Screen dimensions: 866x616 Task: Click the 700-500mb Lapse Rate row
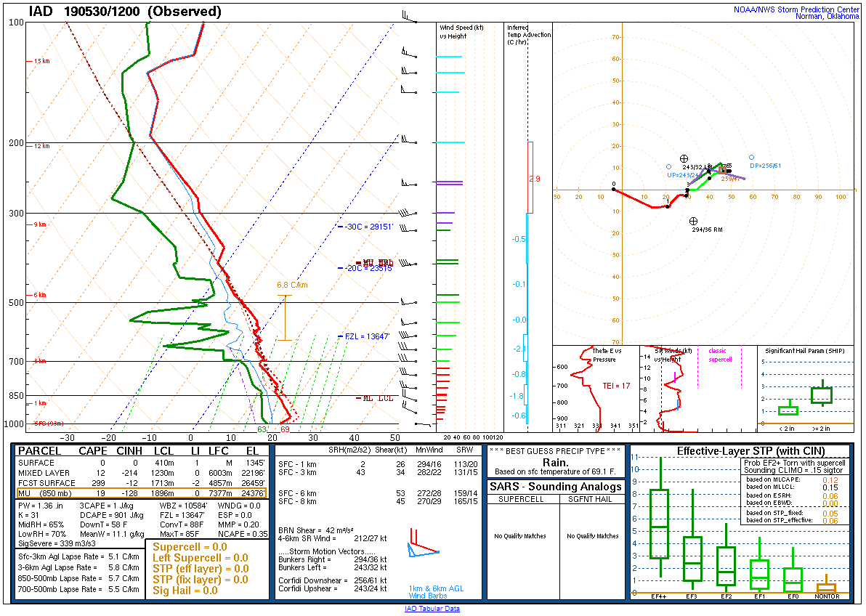pyautogui.click(x=78, y=589)
